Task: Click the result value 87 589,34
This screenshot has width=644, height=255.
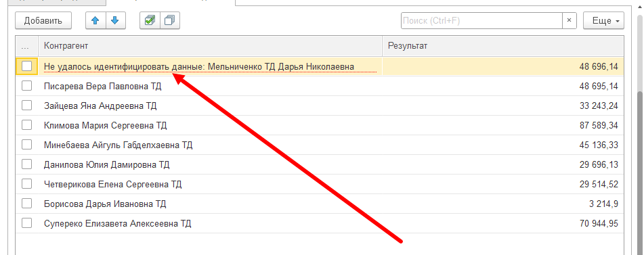Action: pos(599,125)
